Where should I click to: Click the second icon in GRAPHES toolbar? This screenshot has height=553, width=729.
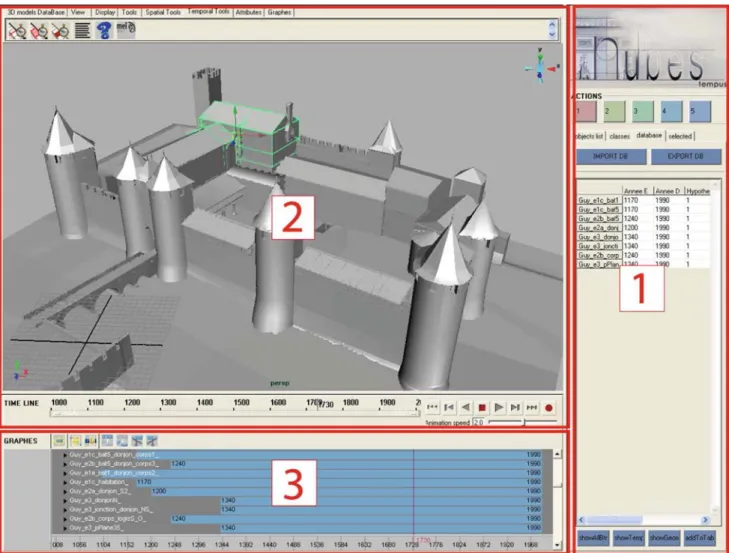(75, 440)
